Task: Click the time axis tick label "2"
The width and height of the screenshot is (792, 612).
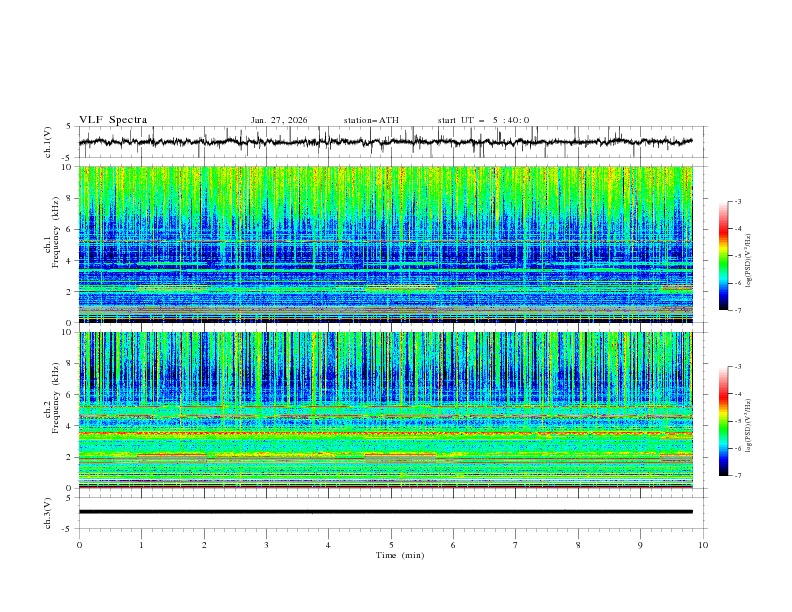Action: pyautogui.click(x=204, y=545)
